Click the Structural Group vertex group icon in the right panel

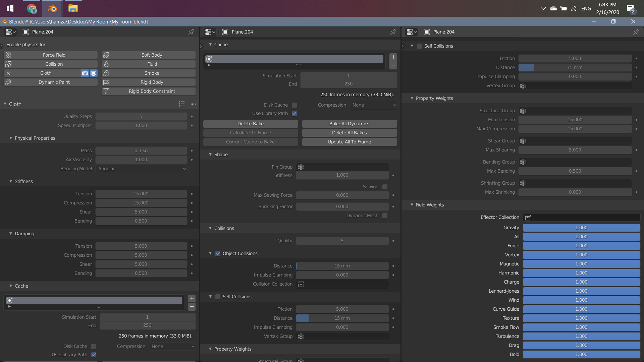tap(523, 111)
